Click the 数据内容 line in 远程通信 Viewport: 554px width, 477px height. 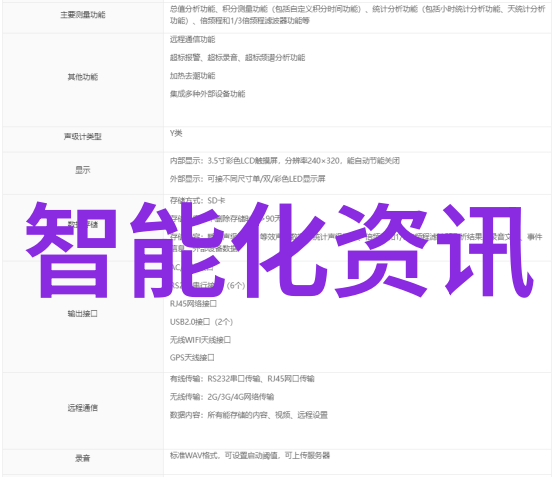point(249,415)
